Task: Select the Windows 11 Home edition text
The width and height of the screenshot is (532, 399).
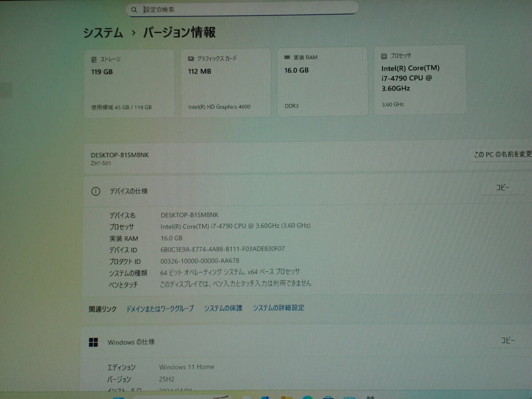Action: [186, 367]
